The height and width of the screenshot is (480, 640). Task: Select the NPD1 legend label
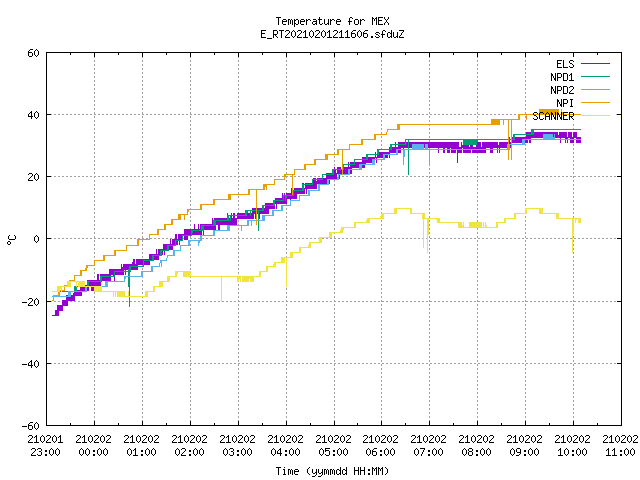point(562,77)
